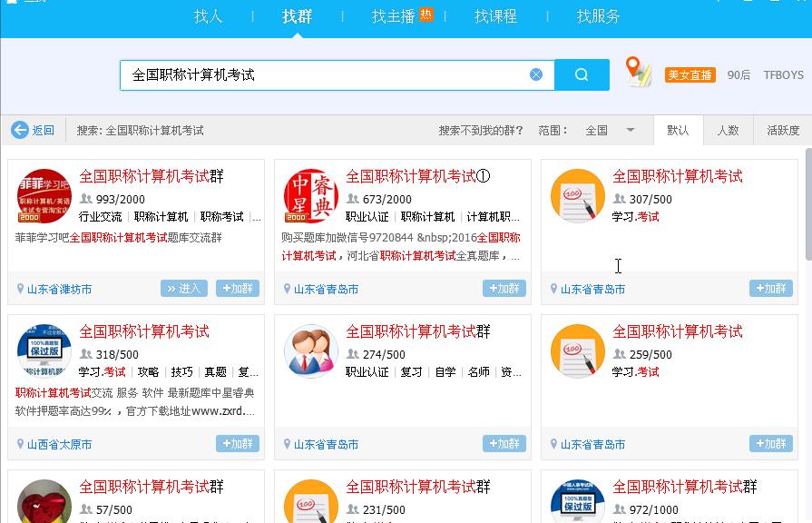This screenshot has height=523, width=812.
Task: Click the map location pin icon
Action: tap(638, 72)
